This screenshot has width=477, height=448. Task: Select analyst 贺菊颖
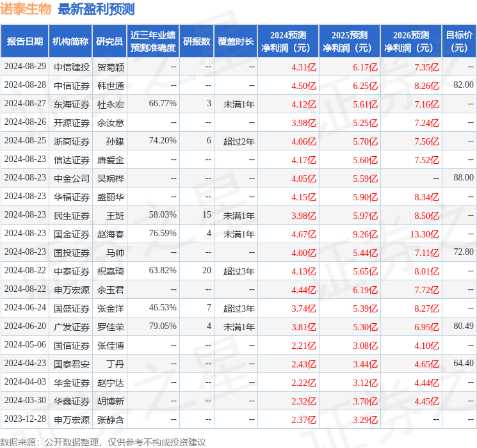[x=111, y=67]
